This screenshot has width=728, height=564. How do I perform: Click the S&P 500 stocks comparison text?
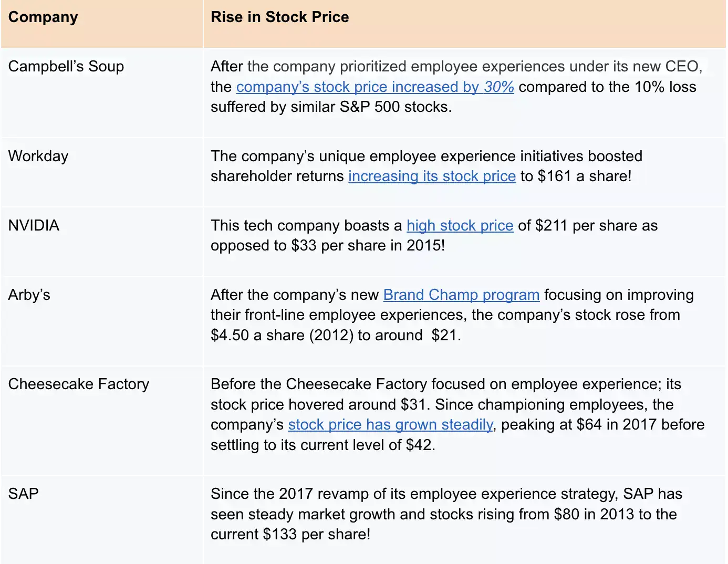click(331, 107)
